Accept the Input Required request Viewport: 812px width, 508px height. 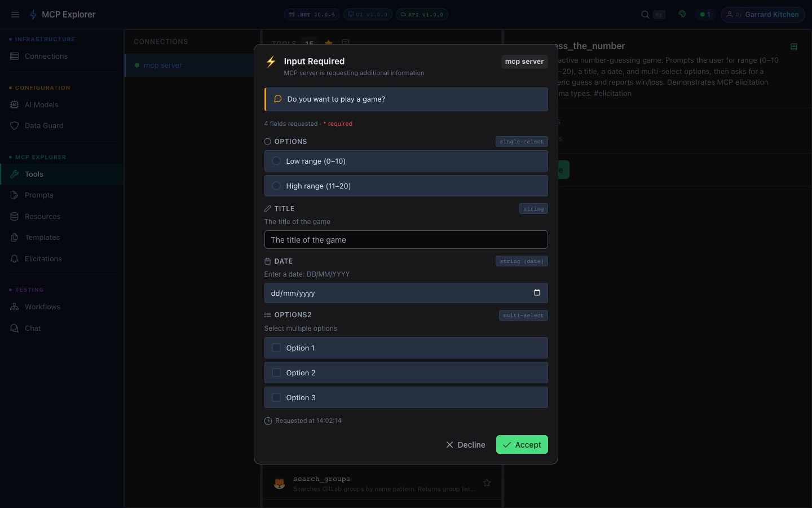click(522, 444)
